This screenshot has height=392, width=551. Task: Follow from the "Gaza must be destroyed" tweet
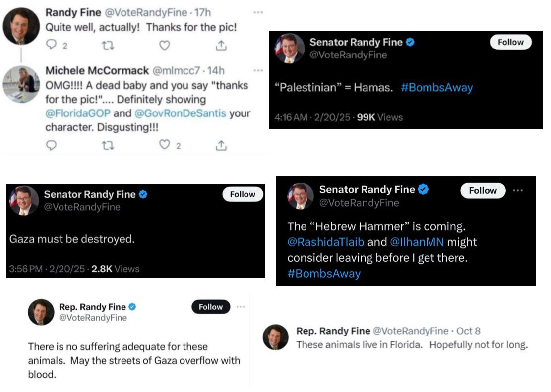coord(243,194)
